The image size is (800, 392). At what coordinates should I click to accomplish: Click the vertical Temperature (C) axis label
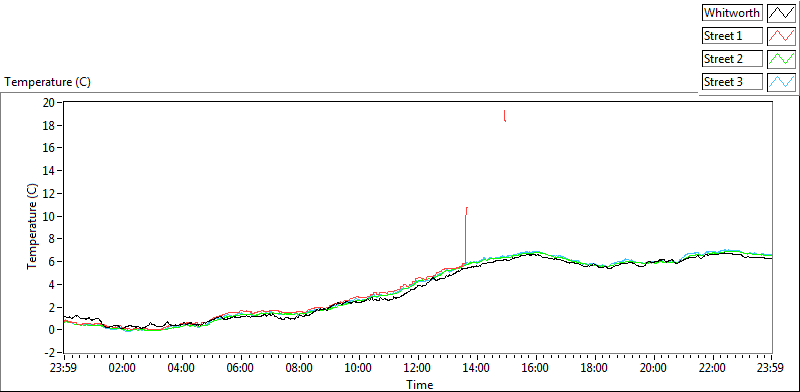pos(32,226)
